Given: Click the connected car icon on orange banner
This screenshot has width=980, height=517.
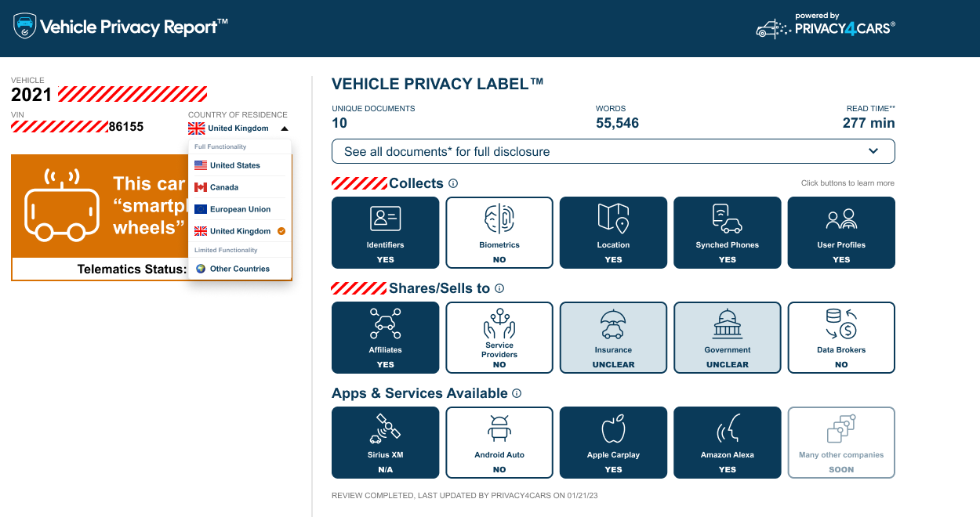Looking at the screenshot, I should coord(63,204).
